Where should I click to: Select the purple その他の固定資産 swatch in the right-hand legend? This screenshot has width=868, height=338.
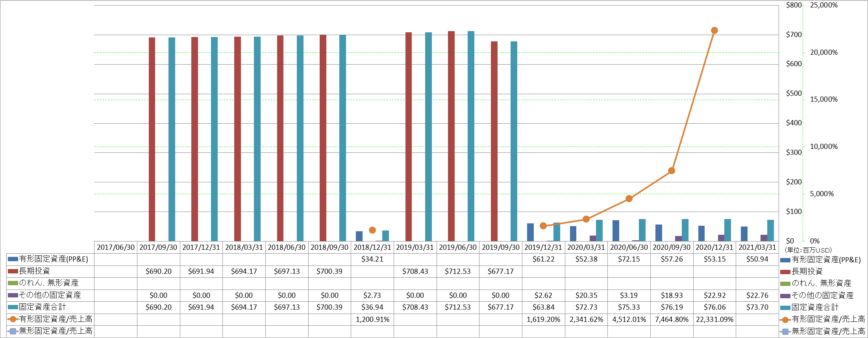click(785, 295)
